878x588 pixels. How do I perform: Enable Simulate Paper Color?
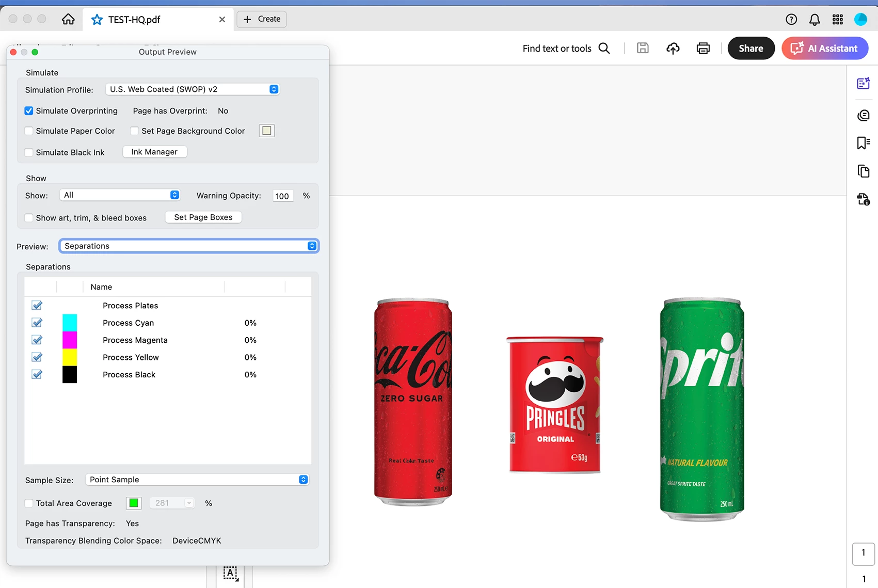pos(29,131)
